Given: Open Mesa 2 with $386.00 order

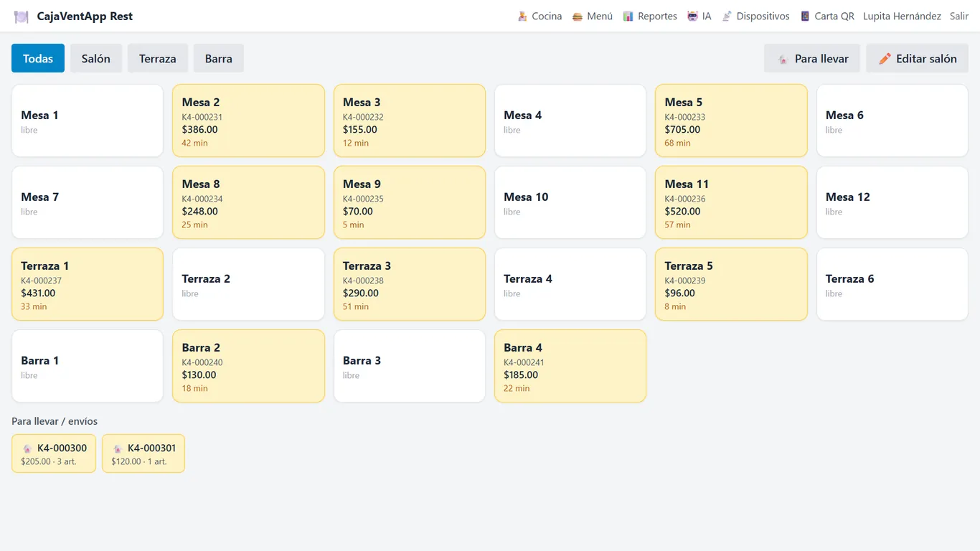Looking at the screenshot, I should 248,121.
